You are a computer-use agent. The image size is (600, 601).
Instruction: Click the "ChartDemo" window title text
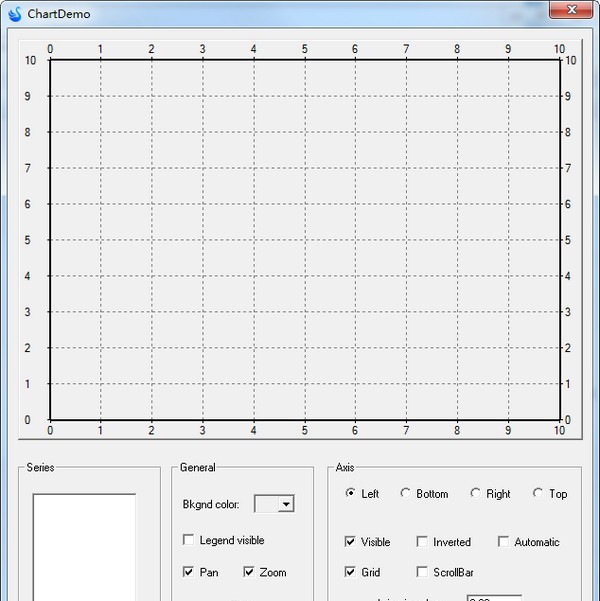tap(59, 14)
